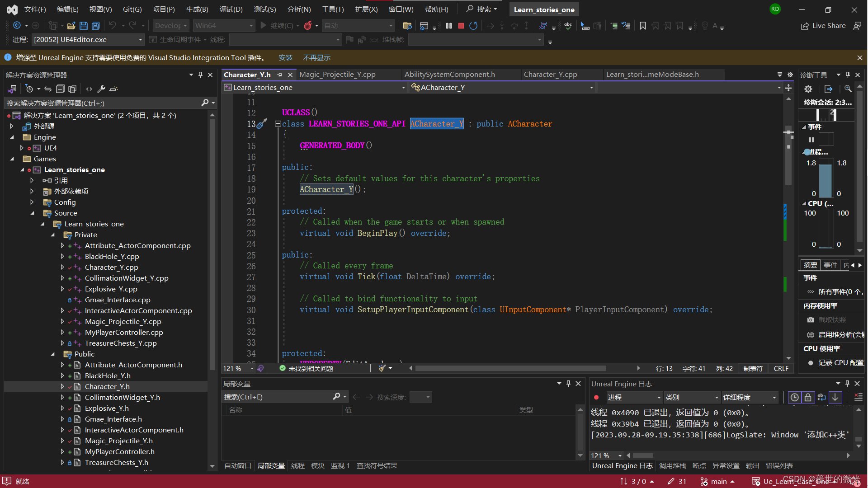Open the 调试(D) Debug menu
Image resolution: width=868 pixels, height=488 pixels.
coord(231,9)
